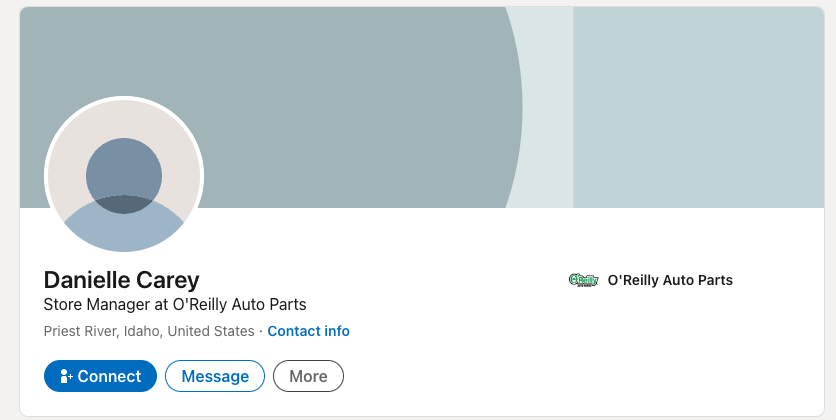Open the More actions dropdown
Screen dimensions: 836x420
tap(308, 376)
